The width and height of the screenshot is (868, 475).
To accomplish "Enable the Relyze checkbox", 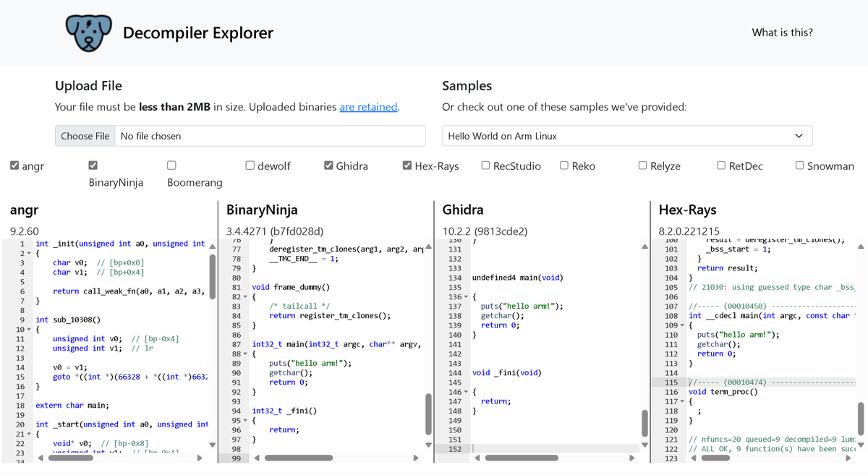I will 642,166.
